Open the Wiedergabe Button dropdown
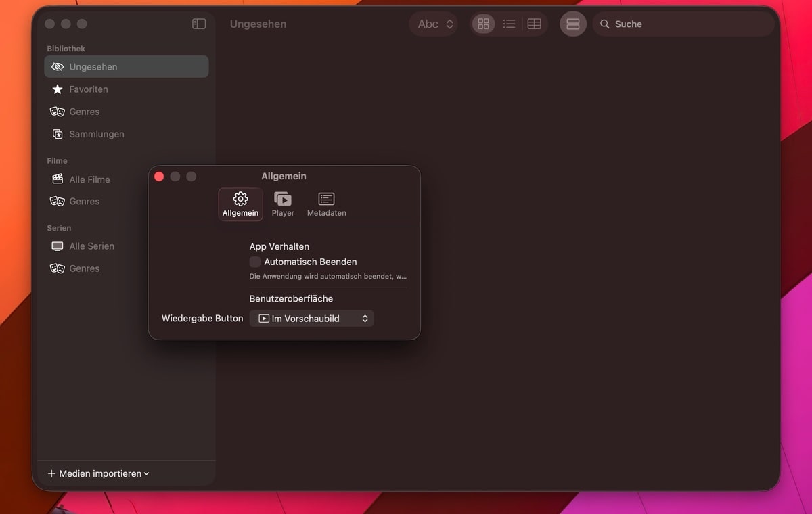Viewport: 812px width, 514px height. pyautogui.click(x=311, y=319)
